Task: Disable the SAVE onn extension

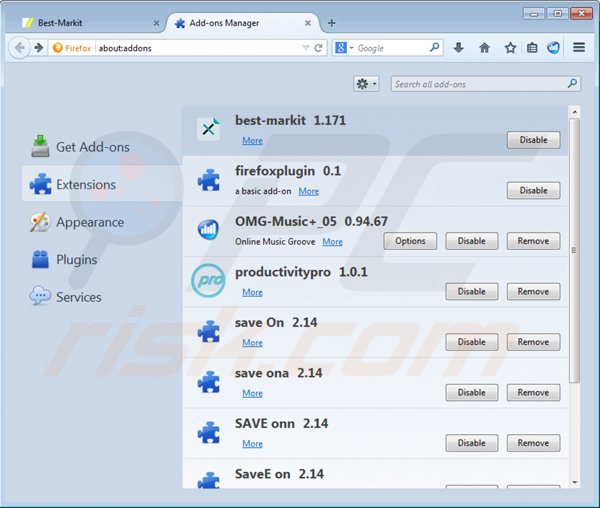Action: tap(472, 443)
